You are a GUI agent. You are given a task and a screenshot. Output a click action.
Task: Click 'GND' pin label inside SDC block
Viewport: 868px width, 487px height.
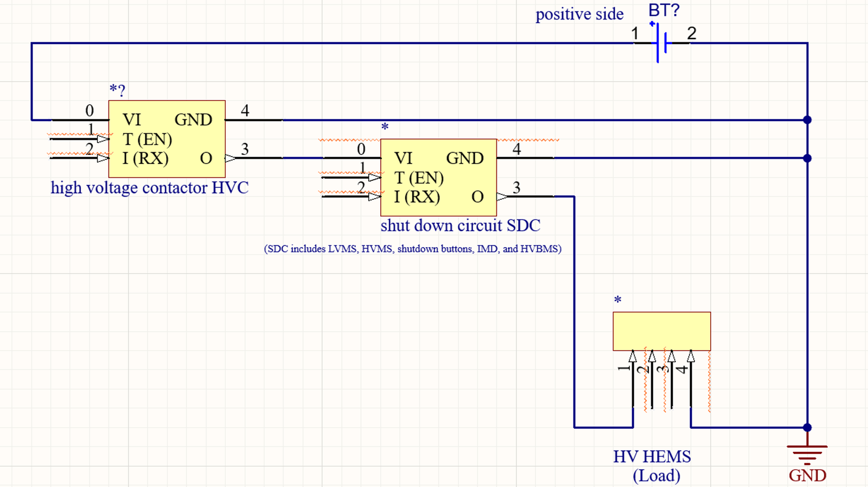coord(465,158)
